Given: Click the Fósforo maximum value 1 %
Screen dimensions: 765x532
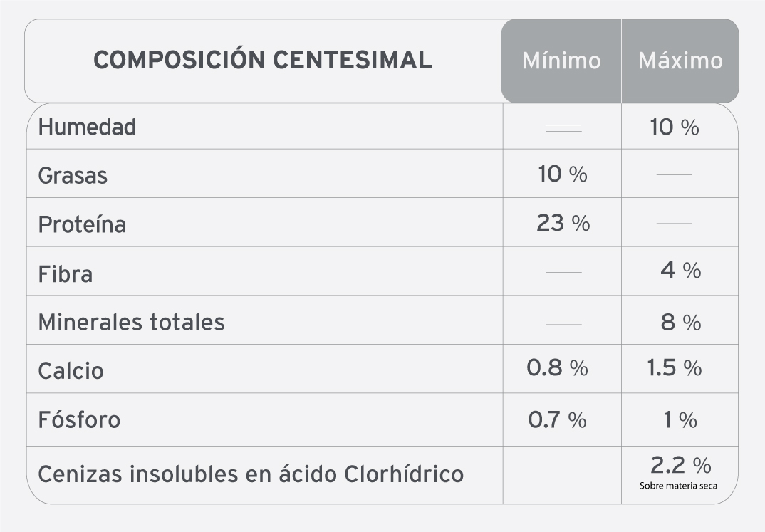Looking at the screenshot, I should click(680, 420).
